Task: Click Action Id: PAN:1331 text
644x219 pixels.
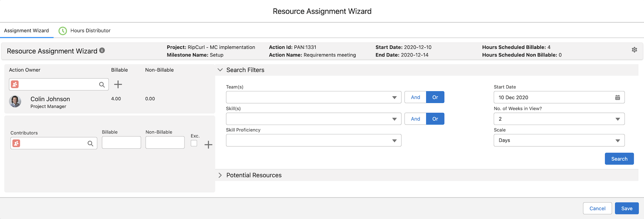Action: coord(292,47)
